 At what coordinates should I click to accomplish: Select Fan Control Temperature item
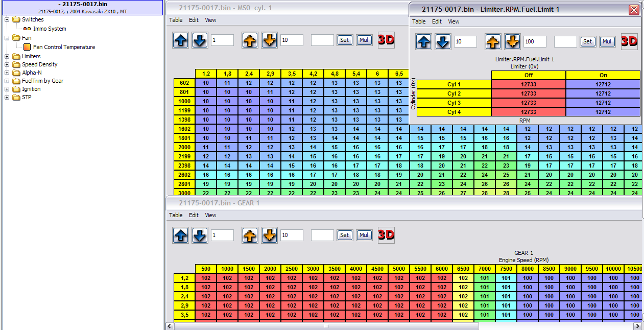(x=64, y=47)
